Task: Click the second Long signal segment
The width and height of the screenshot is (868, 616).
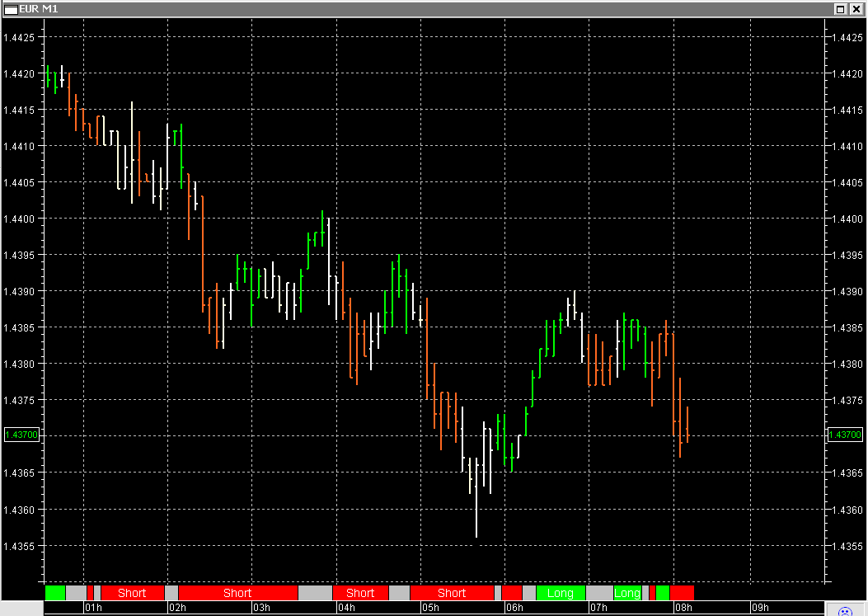Action: point(628,592)
